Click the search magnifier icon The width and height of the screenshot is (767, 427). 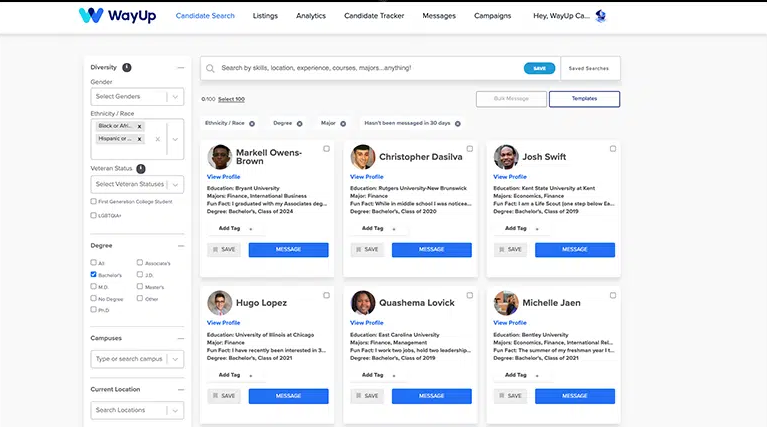point(210,68)
